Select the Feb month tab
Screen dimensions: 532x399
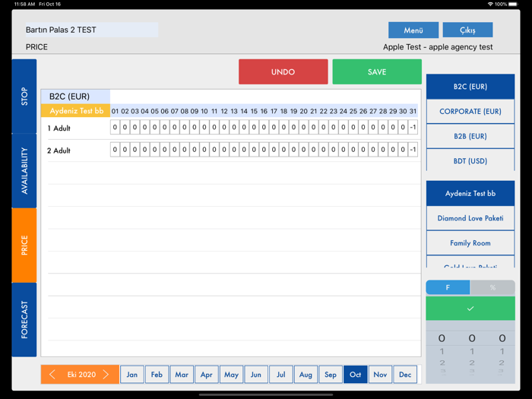[157, 375]
